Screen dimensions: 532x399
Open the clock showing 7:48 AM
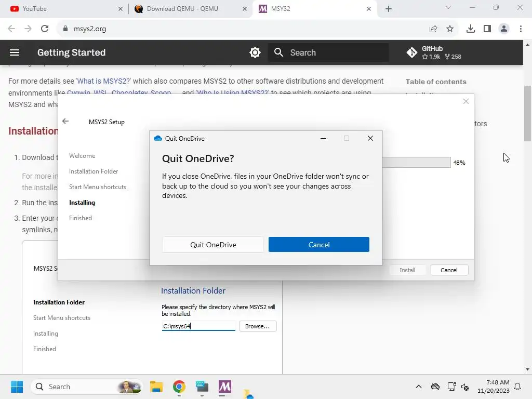(x=494, y=387)
